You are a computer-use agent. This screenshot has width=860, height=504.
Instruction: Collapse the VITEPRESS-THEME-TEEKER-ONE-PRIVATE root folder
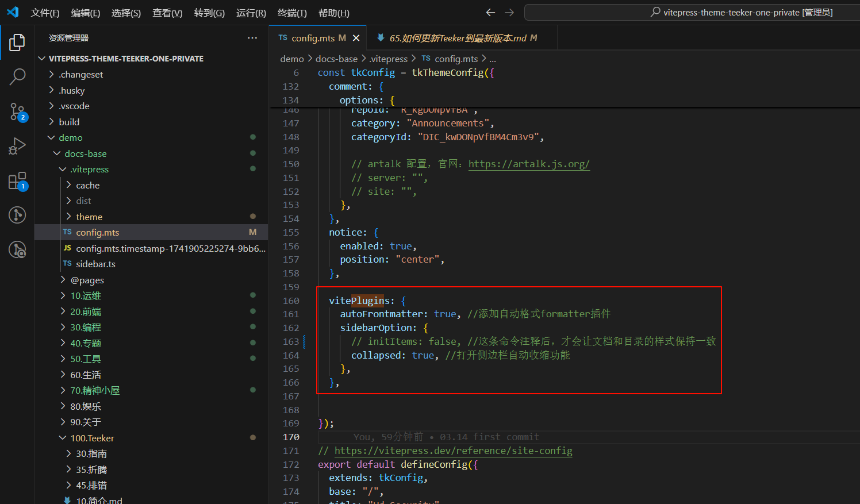[x=126, y=59]
